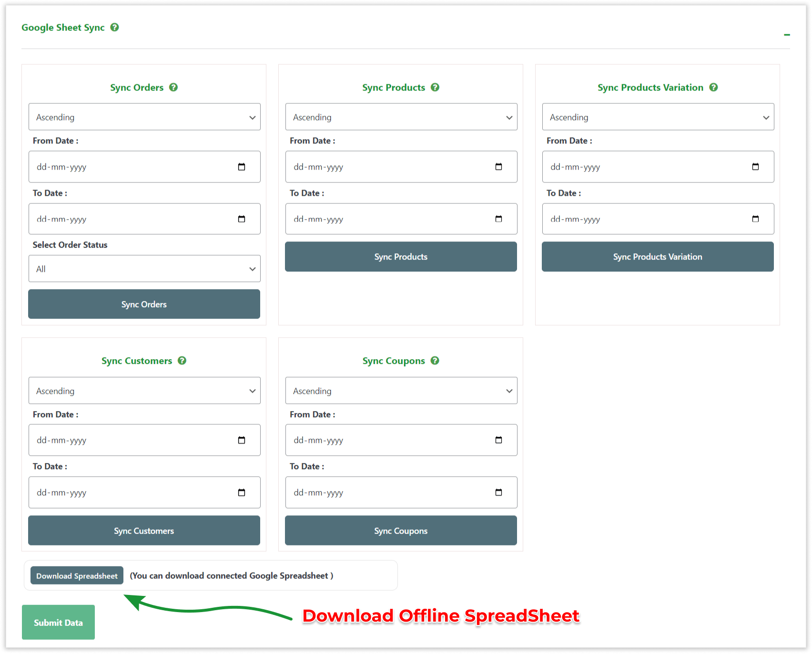812x654 pixels.
Task: Open sort order dropdown under Sync Products Variation
Action: [x=658, y=117]
